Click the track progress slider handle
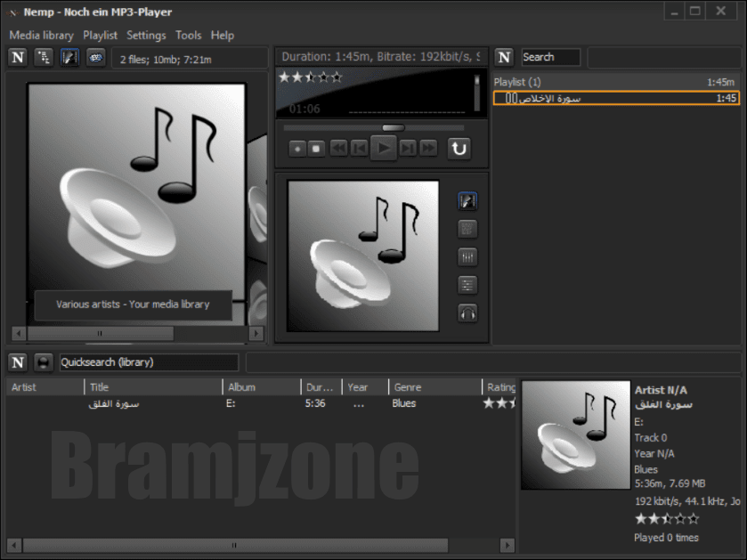747x560 pixels. click(x=394, y=127)
